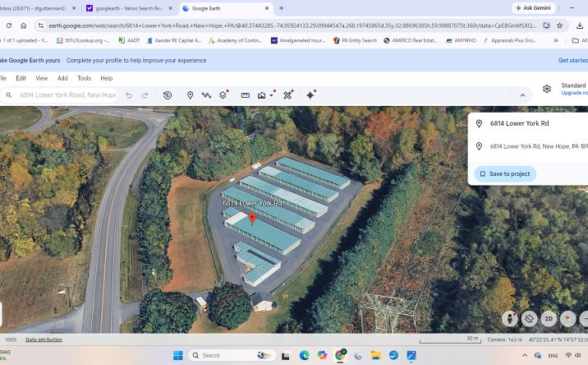Click the 30 m scale bar
The height and width of the screenshot is (365, 588).
[x=450, y=340]
